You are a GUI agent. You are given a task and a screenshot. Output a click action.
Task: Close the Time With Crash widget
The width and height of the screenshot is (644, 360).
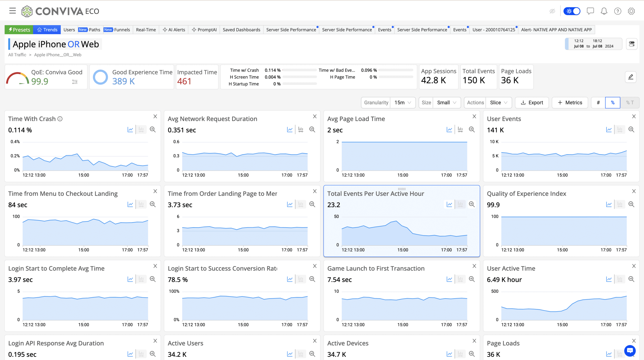click(x=155, y=116)
